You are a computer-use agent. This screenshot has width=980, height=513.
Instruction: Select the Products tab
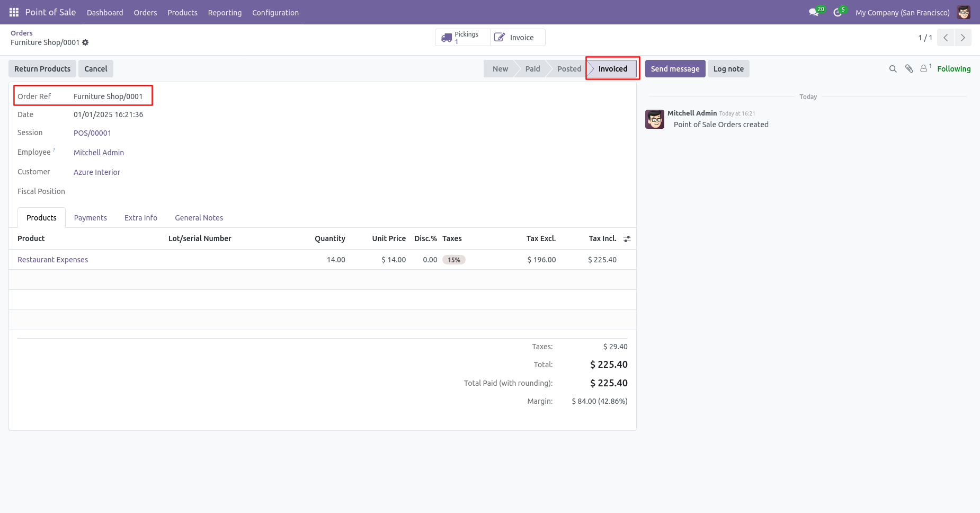click(x=41, y=218)
